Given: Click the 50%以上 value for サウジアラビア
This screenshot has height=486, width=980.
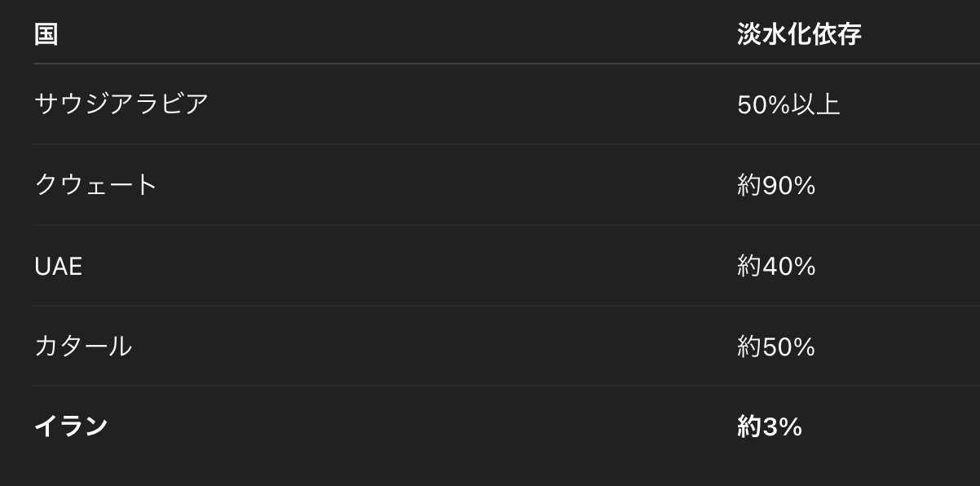Looking at the screenshot, I should coord(788,104).
